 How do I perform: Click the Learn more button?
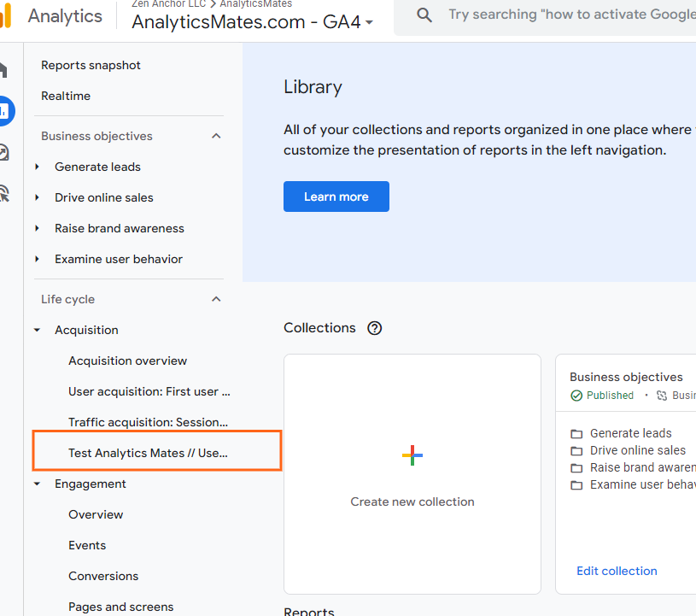click(336, 197)
